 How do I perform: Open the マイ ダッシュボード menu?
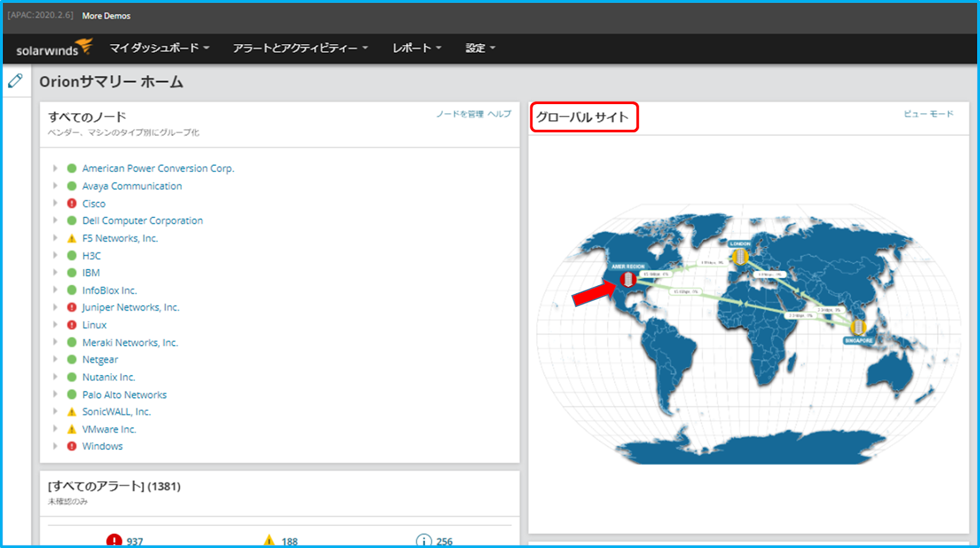(x=159, y=48)
